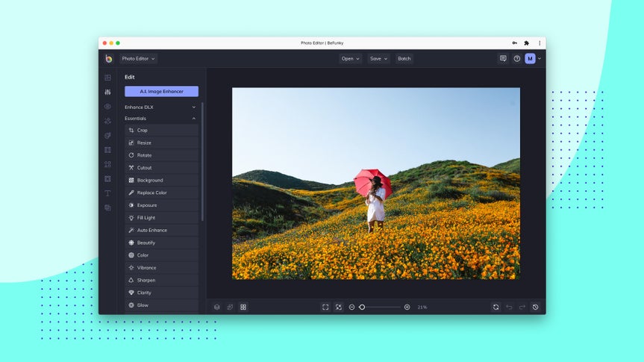This screenshot has height=362, width=644.
Task: Select the Background tool
Action: point(161,180)
